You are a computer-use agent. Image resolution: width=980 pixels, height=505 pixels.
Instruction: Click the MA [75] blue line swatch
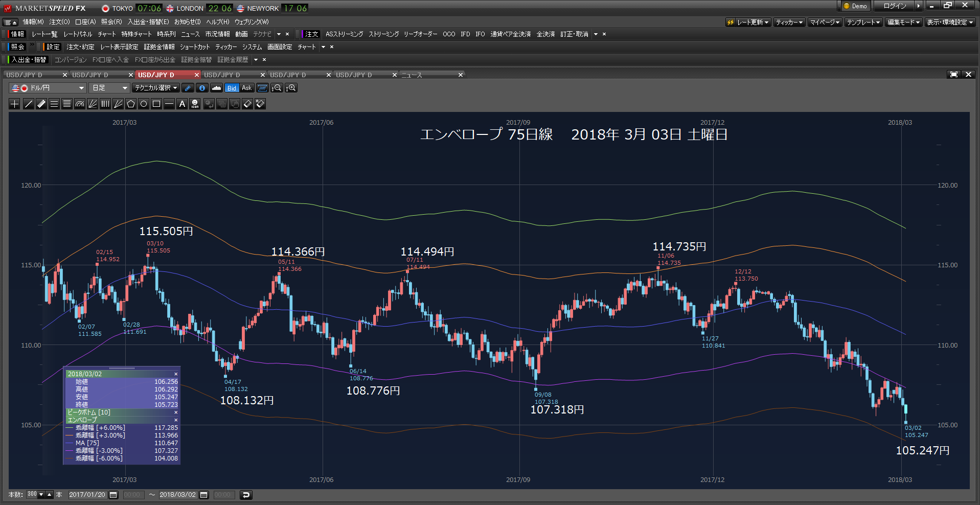pos(70,443)
